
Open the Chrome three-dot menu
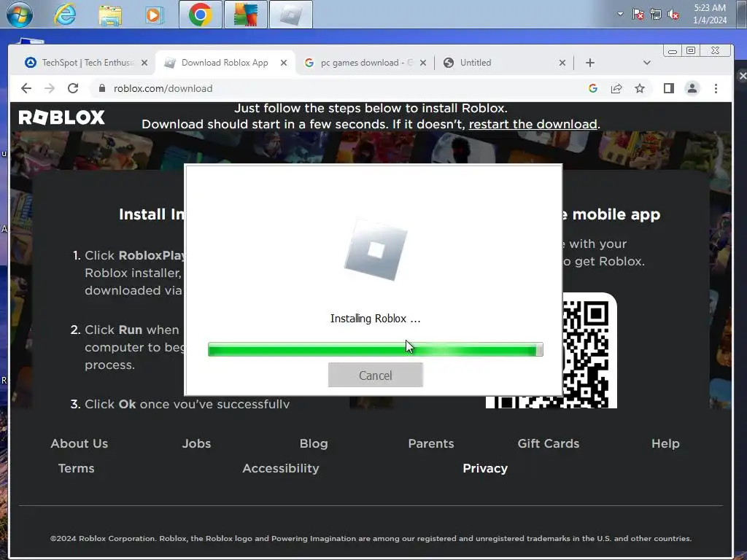(x=716, y=88)
